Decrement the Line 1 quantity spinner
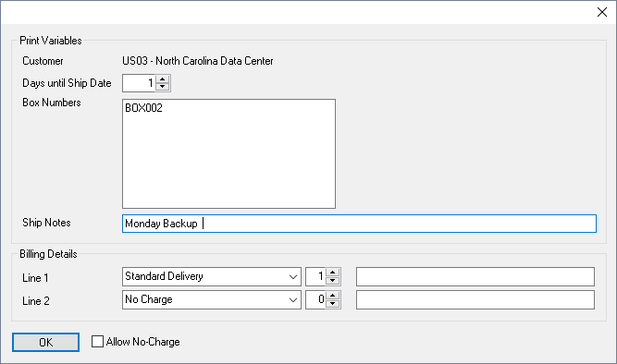This screenshot has height=364, width=617. 332,281
